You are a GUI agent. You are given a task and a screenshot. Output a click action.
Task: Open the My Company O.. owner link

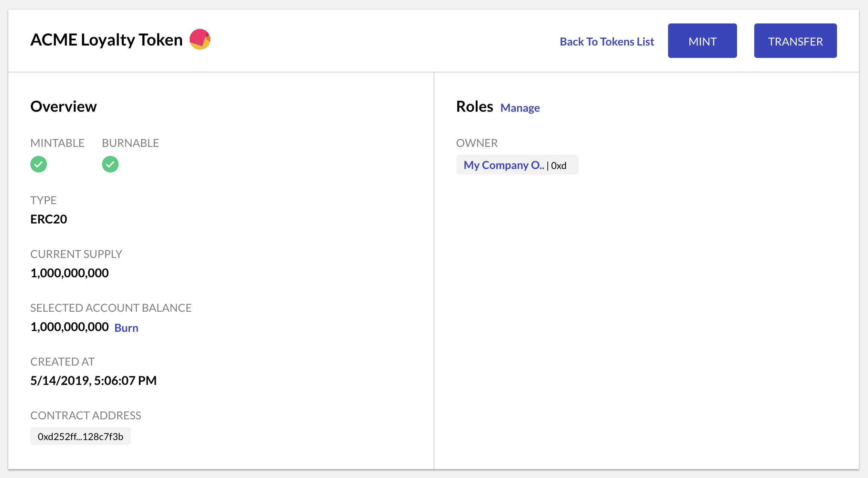(504, 165)
